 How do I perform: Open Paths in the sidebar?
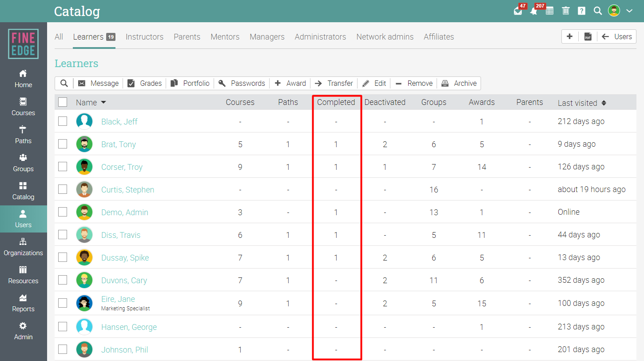click(23, 135)
